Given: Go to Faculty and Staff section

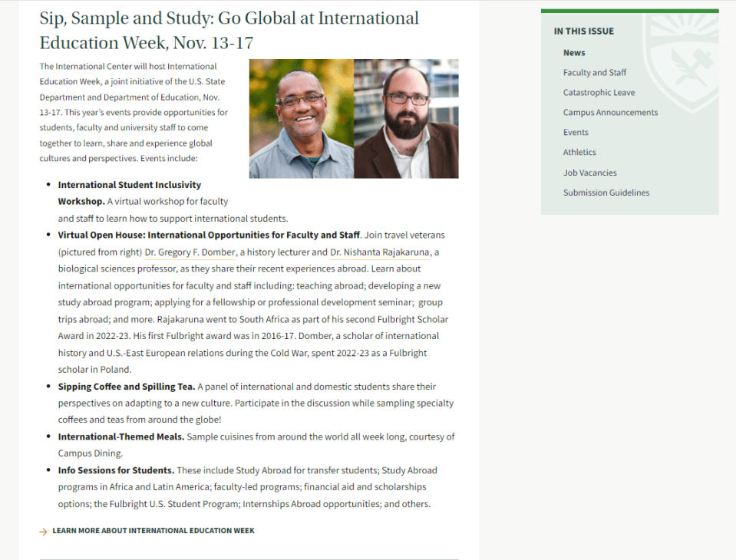Looking at the screenshot, I should point(594,73).
